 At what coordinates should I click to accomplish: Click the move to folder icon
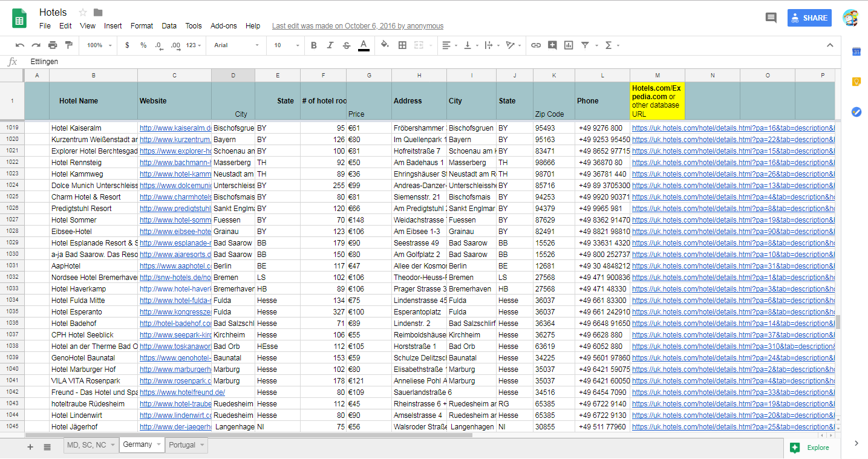tap(98, 13)
